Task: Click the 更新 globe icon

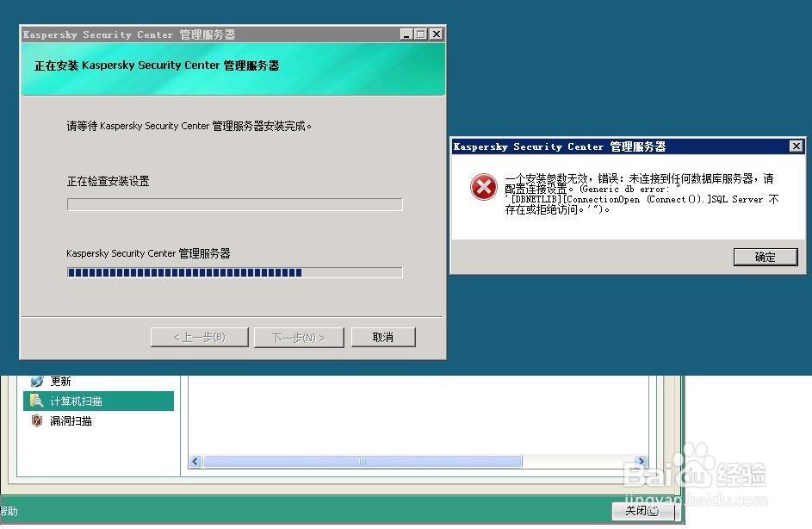Action: (x=37, y=382)
